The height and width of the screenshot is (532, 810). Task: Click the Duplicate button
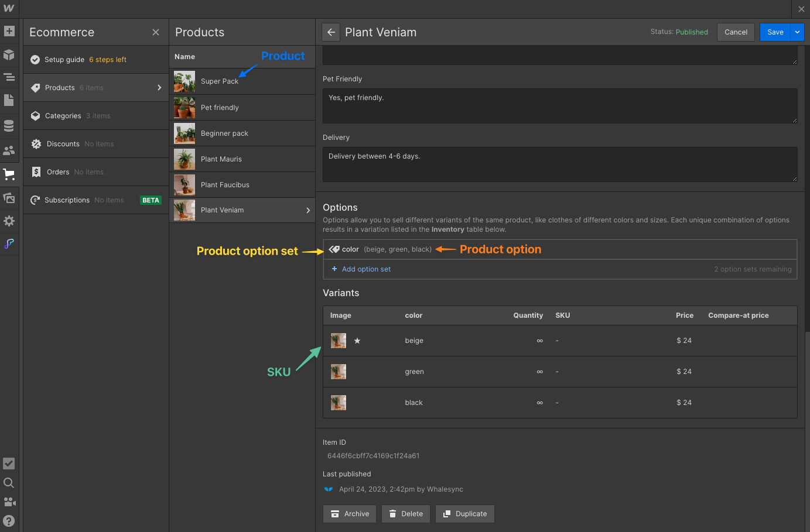point(465,514)
